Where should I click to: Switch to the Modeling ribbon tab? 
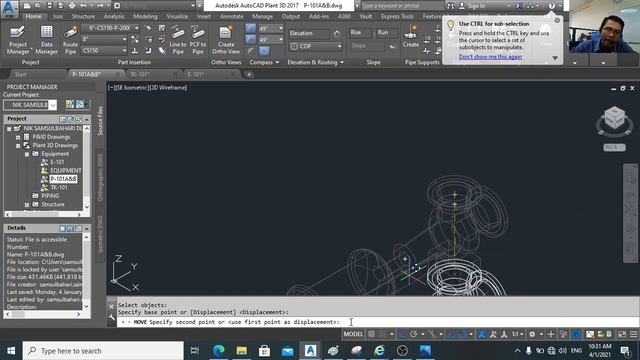[x=145, y=16]
